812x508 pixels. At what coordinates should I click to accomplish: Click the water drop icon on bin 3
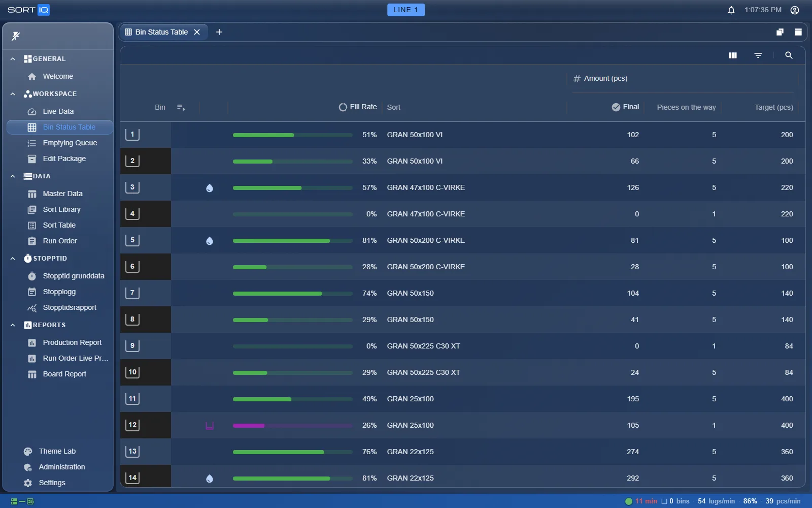coord(210,188)
